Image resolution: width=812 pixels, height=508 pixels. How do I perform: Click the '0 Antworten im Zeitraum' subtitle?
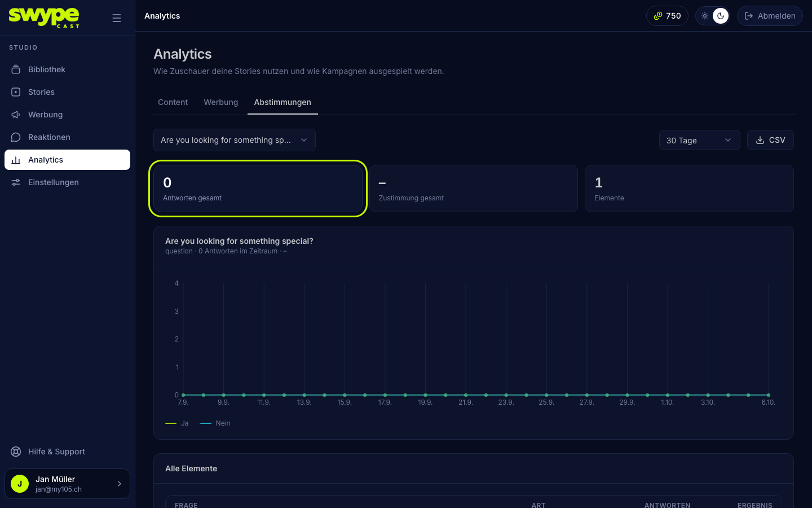click(x=238, y=251)
